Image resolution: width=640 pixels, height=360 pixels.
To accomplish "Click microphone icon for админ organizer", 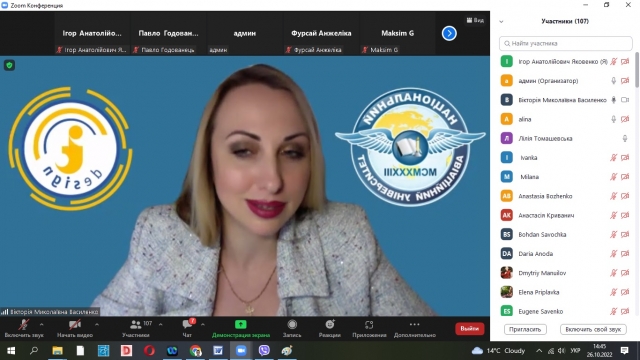I will click(x=613, y=81).
